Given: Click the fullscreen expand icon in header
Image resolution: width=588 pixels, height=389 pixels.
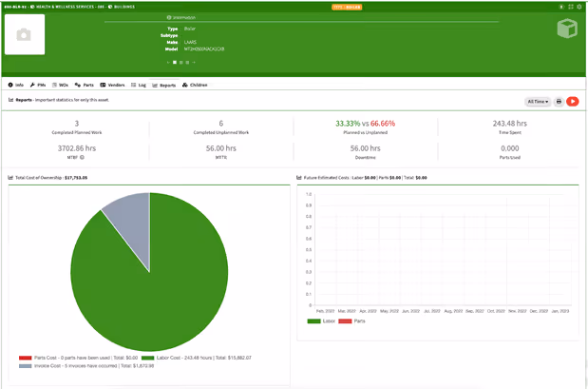Looking at the screenshot, I should 571,7.
